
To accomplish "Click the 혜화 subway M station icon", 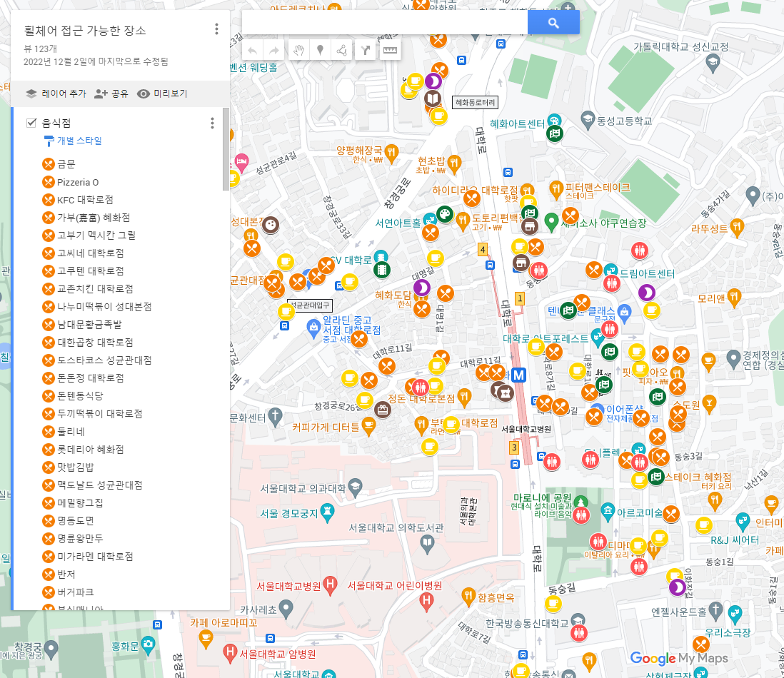I will (x=518, y=375).
